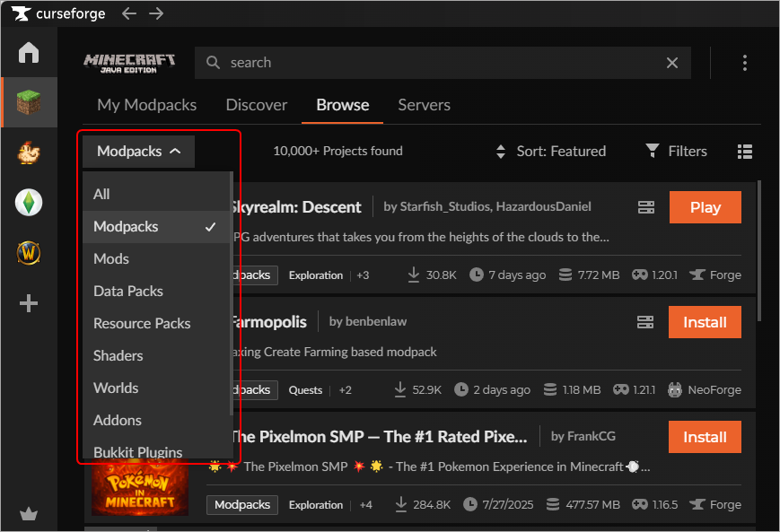Click into the search input field
Image resolution: width=780 pixels, height=532 pixels.
tap(443, 63)
